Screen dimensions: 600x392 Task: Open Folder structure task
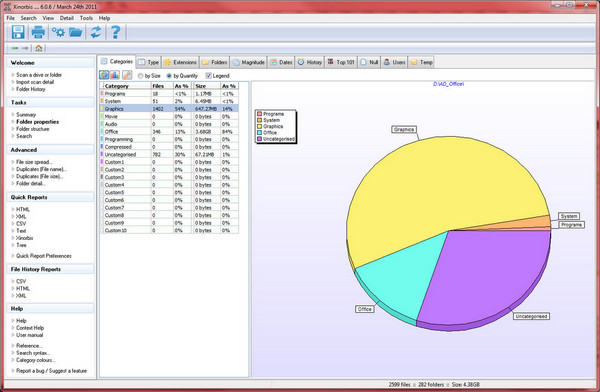coord(33,129)
